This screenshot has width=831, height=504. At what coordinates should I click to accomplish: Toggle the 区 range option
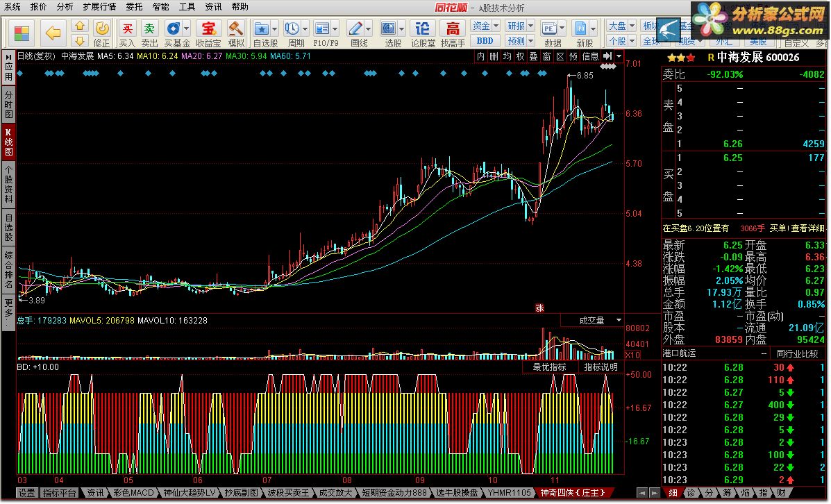coord(560,56)
